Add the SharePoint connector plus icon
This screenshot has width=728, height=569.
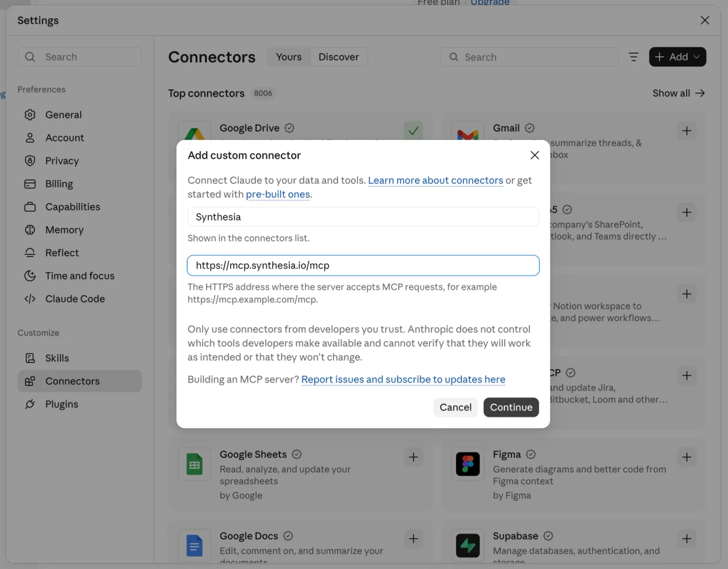(687, 213)
